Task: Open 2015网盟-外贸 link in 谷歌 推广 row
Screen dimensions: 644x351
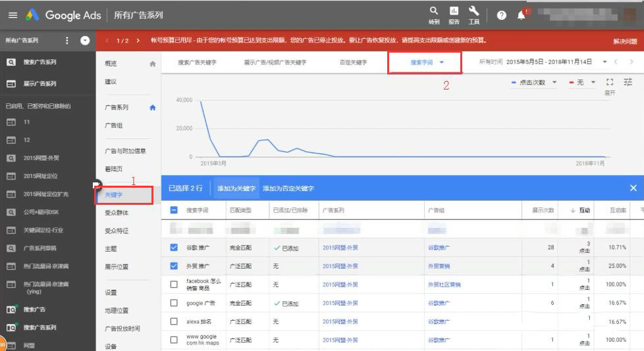Action: 340,248
